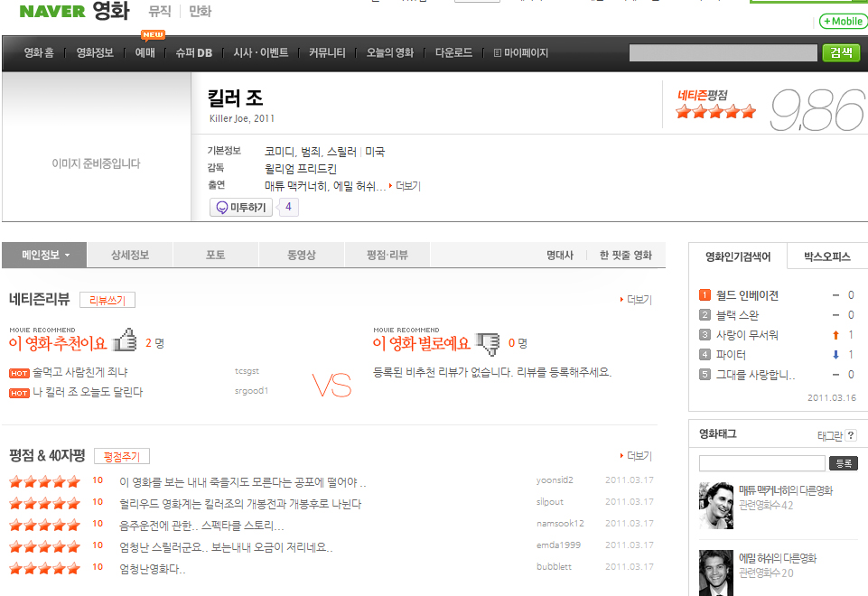Image resolution: width=868 pixels, height=596 pixels.
Task: Open the 태그란 question mark help icon
Action: pos(851,435)
